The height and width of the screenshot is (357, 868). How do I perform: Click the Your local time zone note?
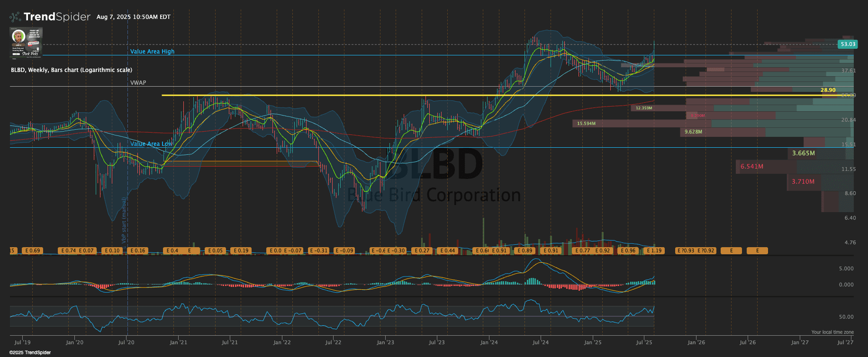832,332
